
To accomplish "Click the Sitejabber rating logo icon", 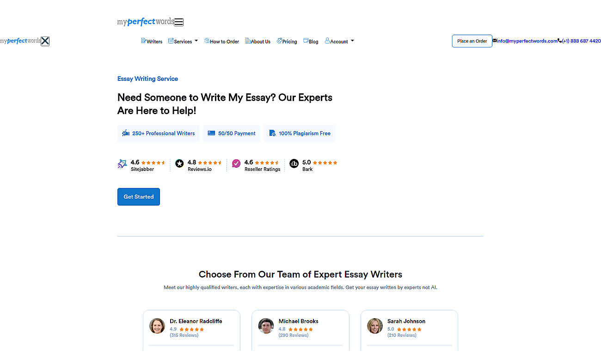I will click(122, 164).
